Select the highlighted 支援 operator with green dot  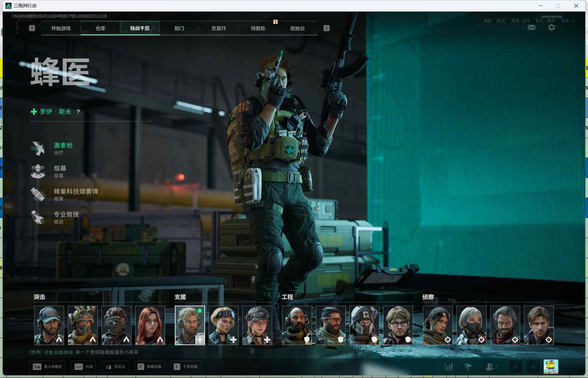click(190, 325)
